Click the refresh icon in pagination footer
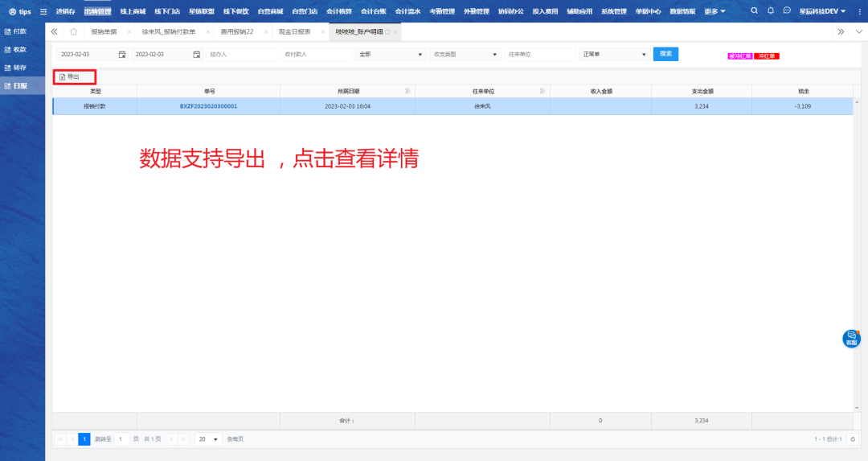 pyautogui.click(x=853, y=439)
